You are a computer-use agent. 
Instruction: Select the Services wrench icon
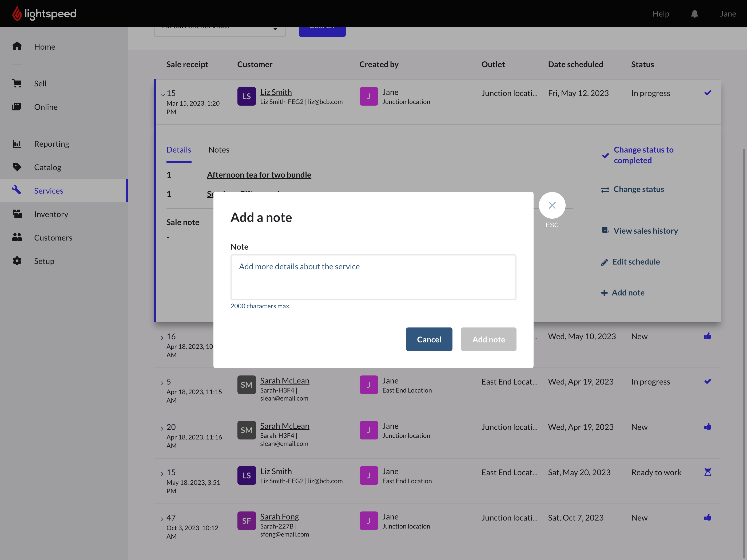(17, 190)
